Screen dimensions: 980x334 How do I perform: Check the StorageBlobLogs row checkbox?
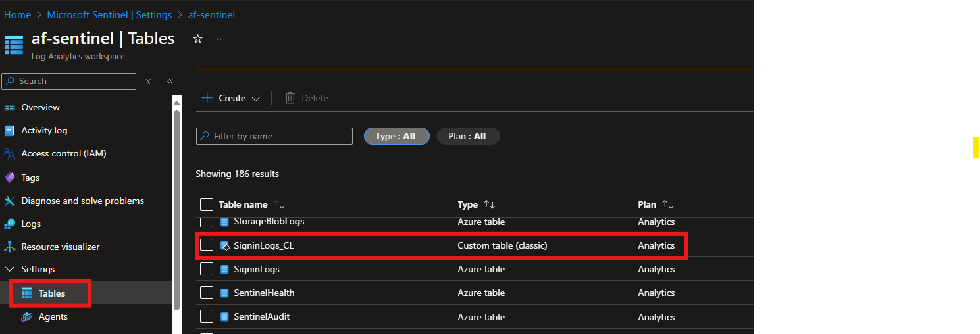coord(207,222)
